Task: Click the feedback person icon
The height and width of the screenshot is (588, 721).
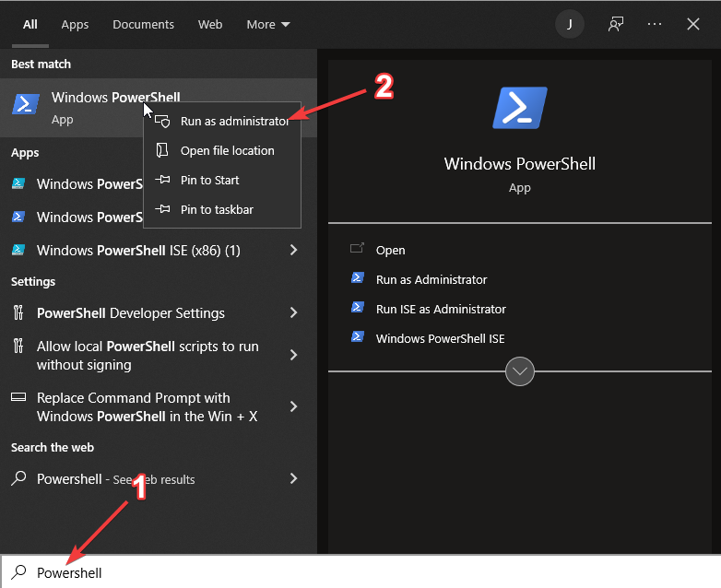Action: point(616,24)
